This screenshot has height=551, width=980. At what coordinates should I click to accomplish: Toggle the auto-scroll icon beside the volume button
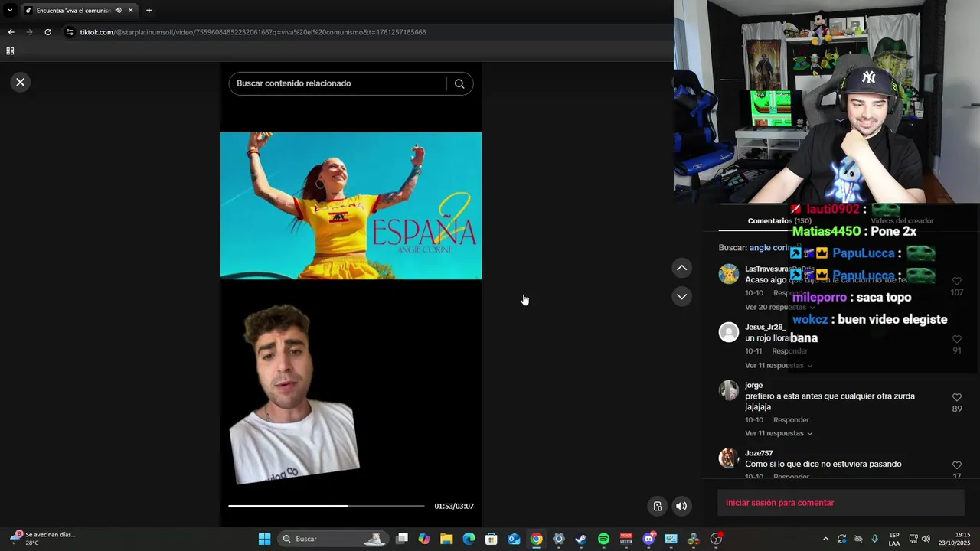click(x=657, y=506)
